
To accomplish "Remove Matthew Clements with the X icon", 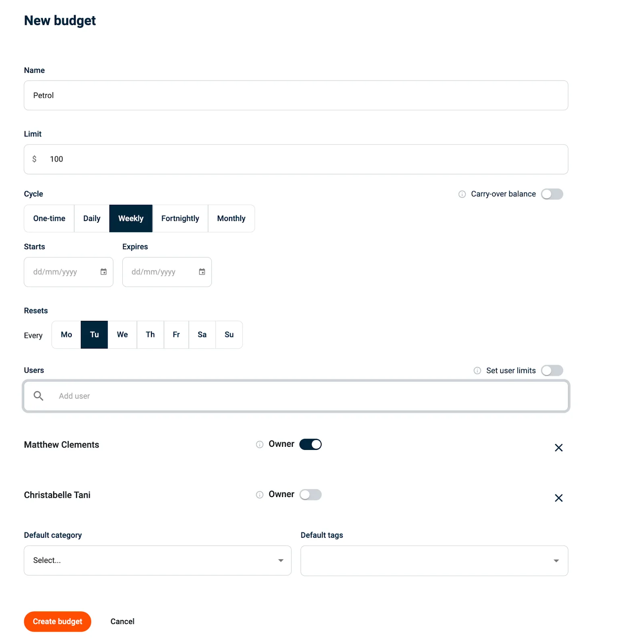I will [559, 448].
